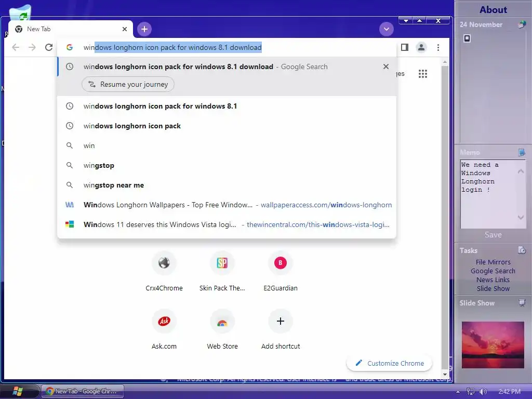532x399 pixels.
Task: Click the window roll-down arrow button
Action: [406, 21]
